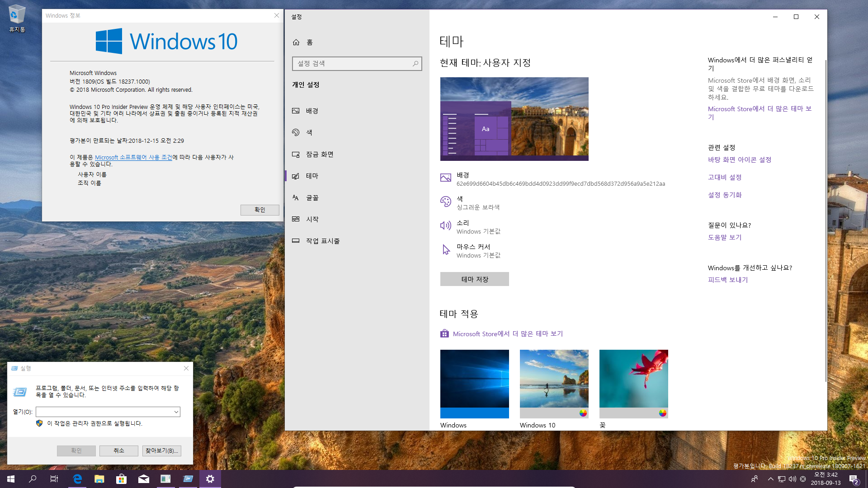Image resolution: width=868 pixels, height=488 pixels.
Task: Apply the Windows 10 theme thumbnail
Action: (x=554, y=384)
